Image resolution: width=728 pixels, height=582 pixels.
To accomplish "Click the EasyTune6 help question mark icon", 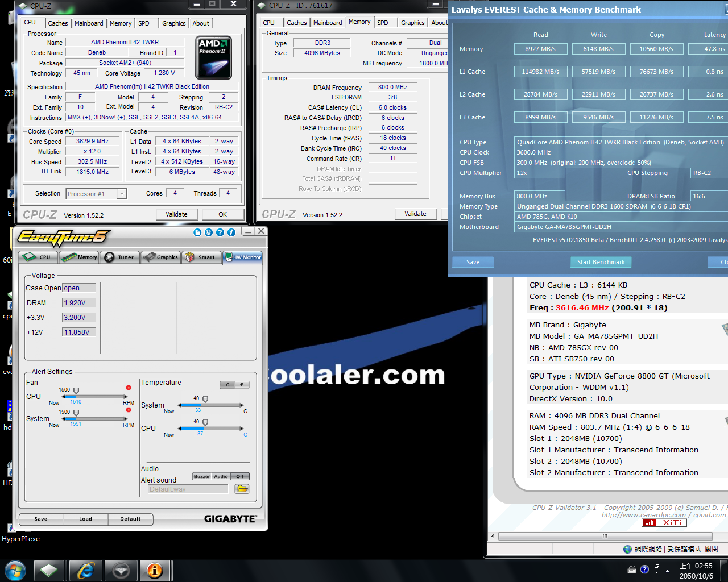I will [x=220, y=232].
